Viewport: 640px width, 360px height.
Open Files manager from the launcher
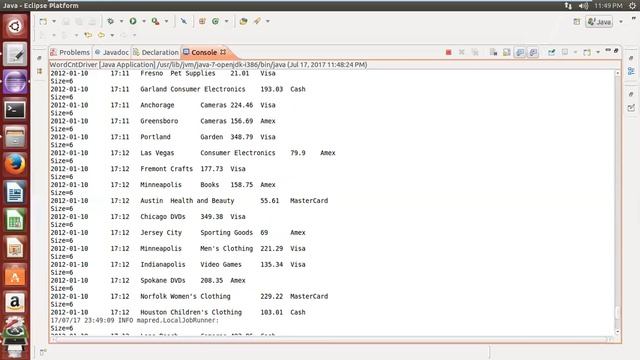pyautogui.click(x=15, y=137)
